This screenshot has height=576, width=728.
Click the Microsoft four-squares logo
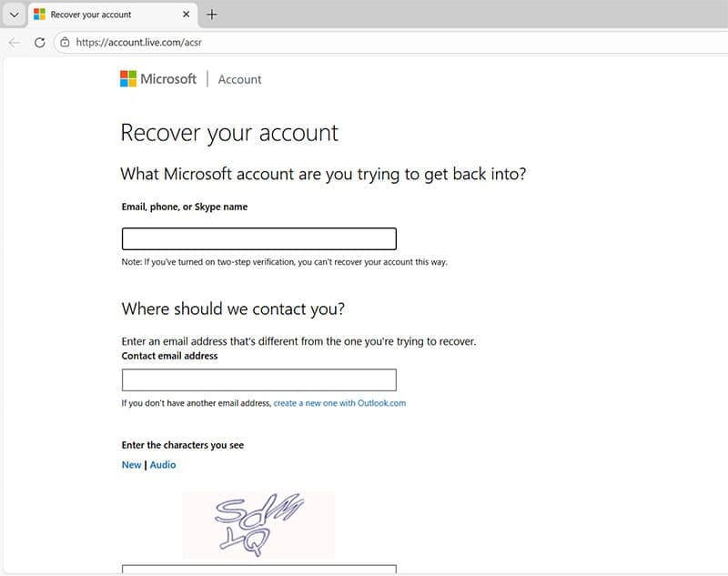127,78
